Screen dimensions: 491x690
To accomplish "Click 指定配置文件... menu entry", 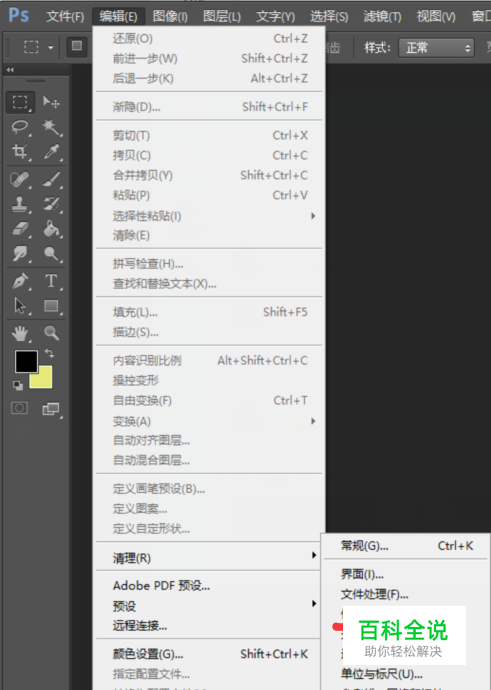I will tap(209, 674).
